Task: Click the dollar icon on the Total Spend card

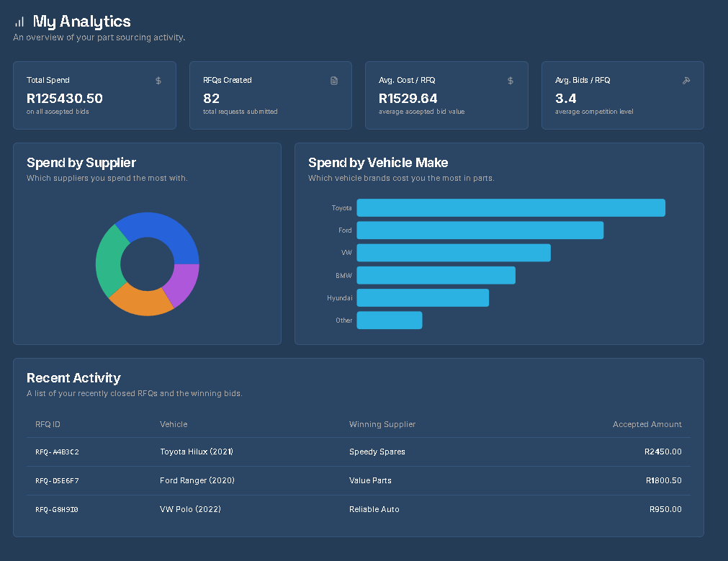Action: [x=158, y=81]
